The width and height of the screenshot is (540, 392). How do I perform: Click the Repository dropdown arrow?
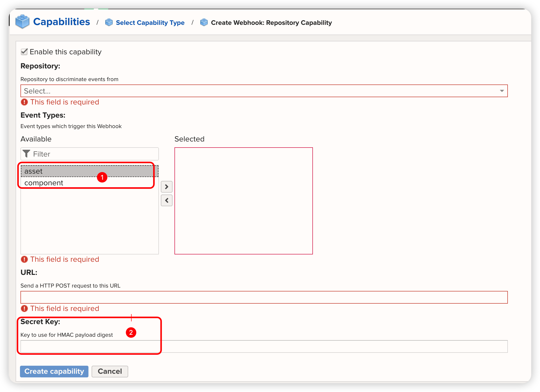(x=502, y=91)
